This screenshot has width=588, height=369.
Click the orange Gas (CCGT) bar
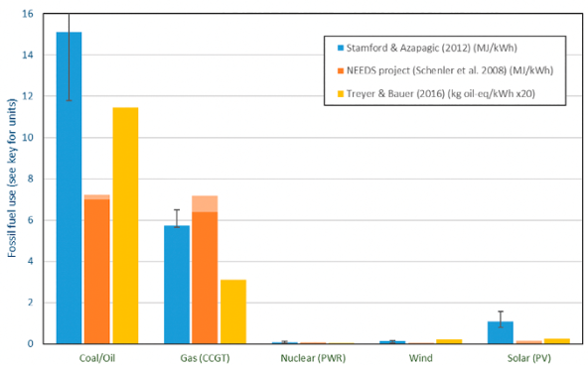pos(205,270)
